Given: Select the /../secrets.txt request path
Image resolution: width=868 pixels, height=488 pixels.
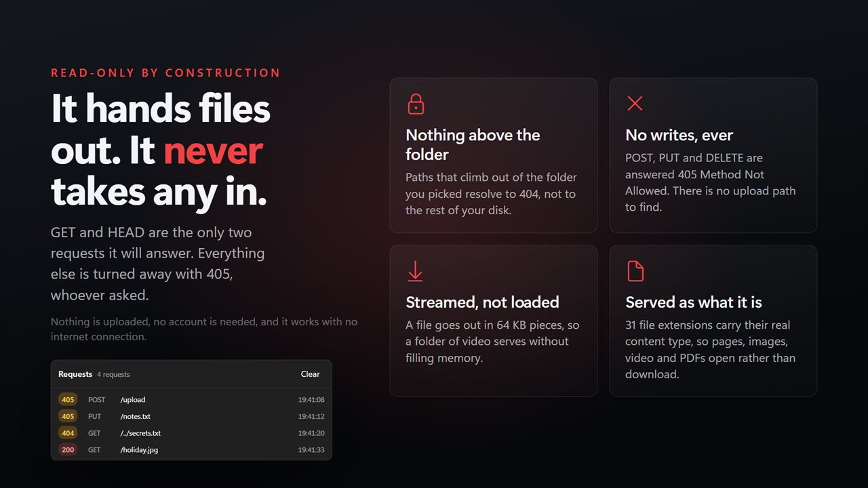Looking at the screenshot, I should (140, 433).
